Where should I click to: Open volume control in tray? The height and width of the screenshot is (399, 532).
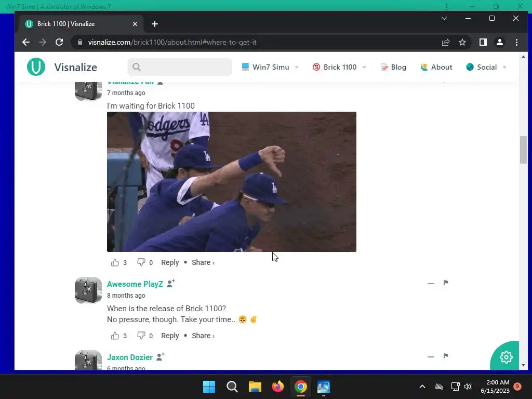468,387
